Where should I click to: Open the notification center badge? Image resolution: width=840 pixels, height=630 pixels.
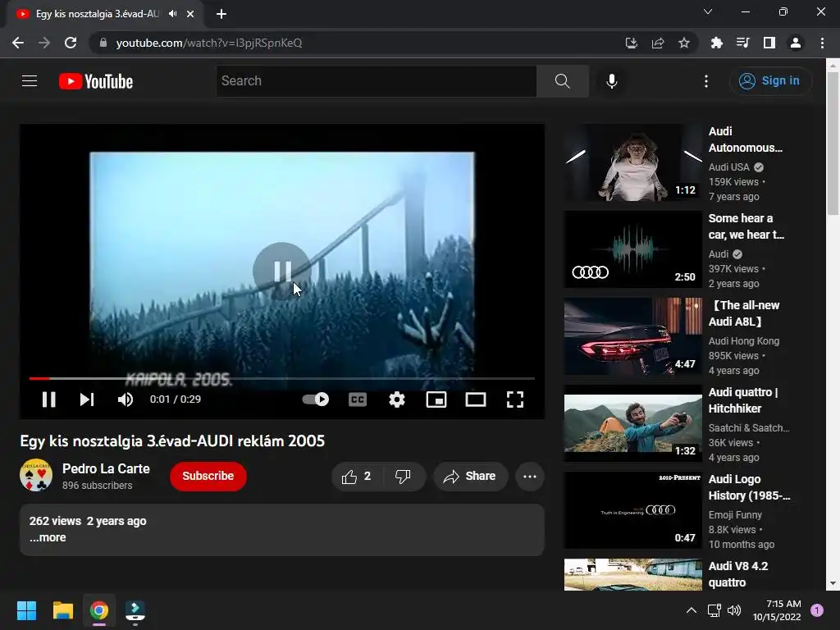pos(817,610)
